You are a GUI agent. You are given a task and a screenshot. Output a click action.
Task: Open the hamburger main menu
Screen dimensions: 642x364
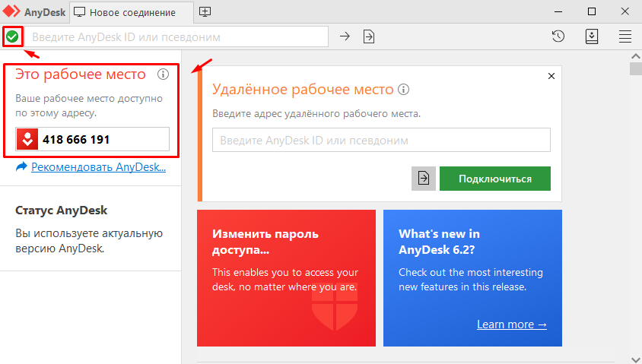coord(625,36)
